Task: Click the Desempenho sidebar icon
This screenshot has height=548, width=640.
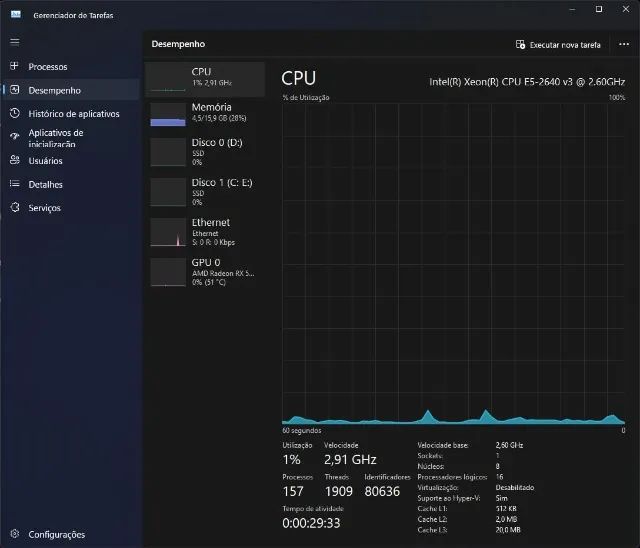Action: 15,90
